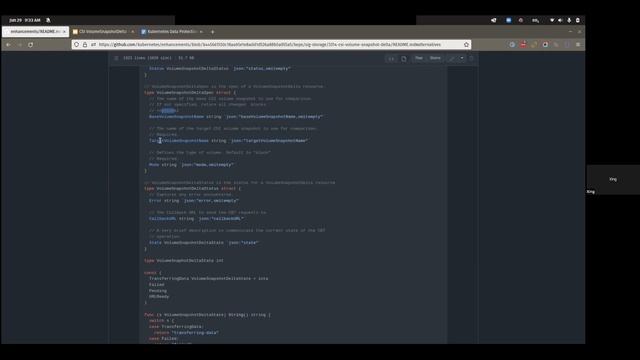Click the 'Pending' constant line
The image size is (640, 360).
click(x=158, y=291)
